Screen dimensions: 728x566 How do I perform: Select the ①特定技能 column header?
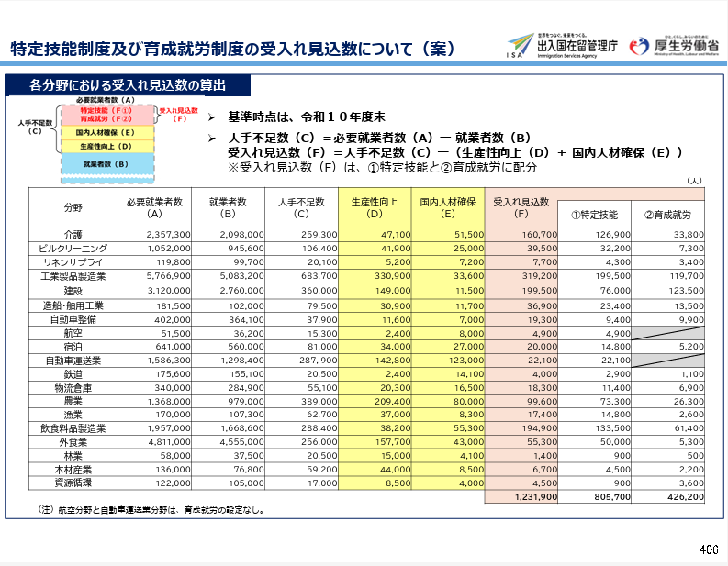594,214
